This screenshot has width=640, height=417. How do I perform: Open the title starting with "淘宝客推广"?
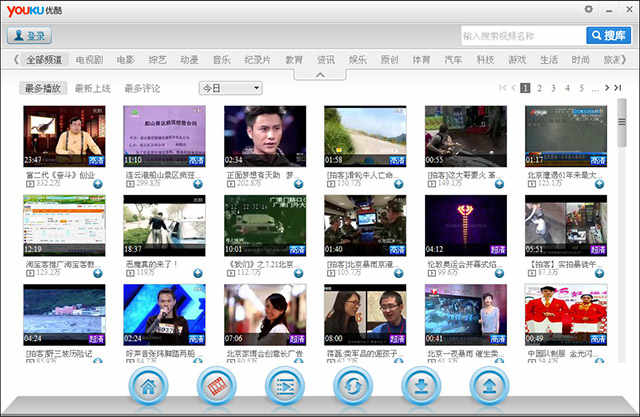[62, 264]
